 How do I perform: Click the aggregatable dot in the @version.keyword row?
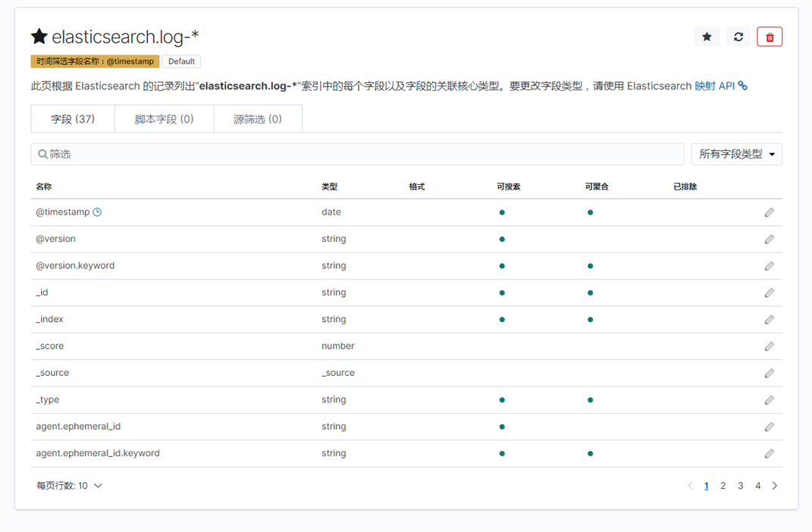tap(591, 266)
